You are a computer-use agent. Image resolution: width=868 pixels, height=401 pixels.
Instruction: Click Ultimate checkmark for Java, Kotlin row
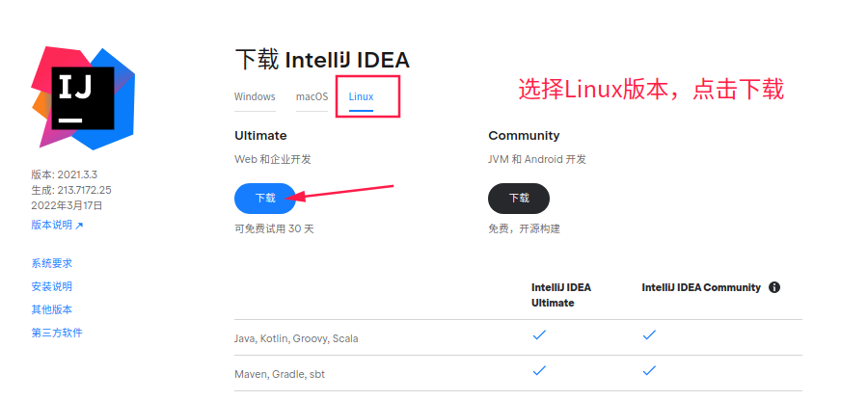540,334
